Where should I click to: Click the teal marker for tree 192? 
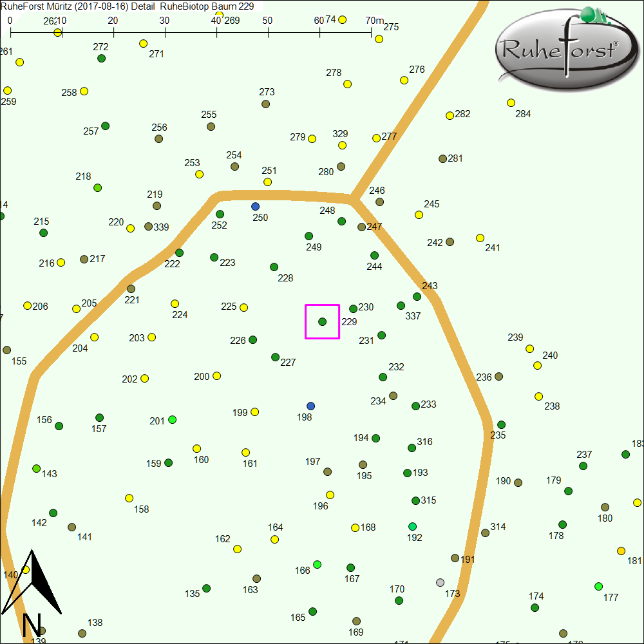coord(412,526)
